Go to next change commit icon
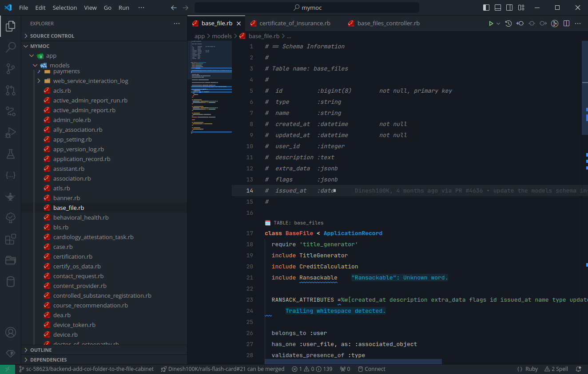The width and height of the screenshot is (588, 374). pyautogui.click(x=543, y=24)
